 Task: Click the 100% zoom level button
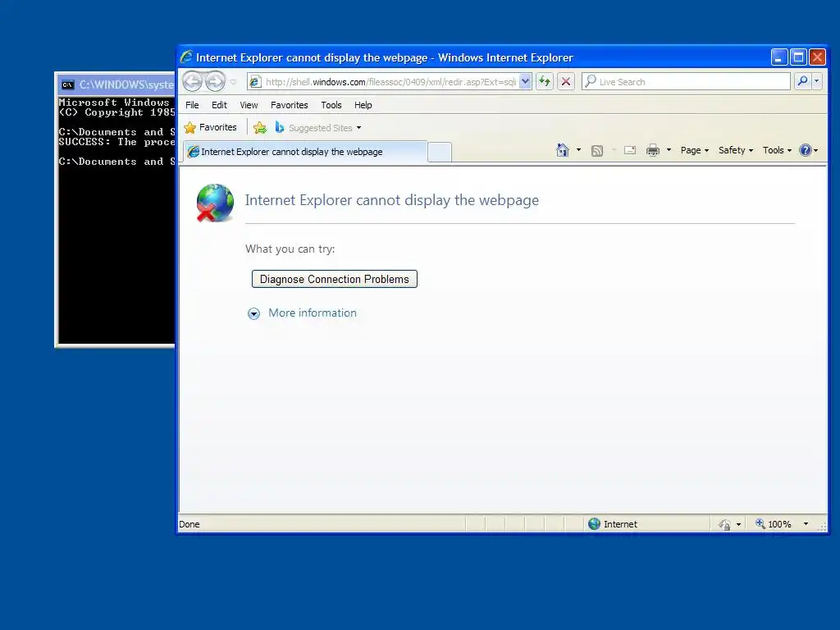[773, 524]
